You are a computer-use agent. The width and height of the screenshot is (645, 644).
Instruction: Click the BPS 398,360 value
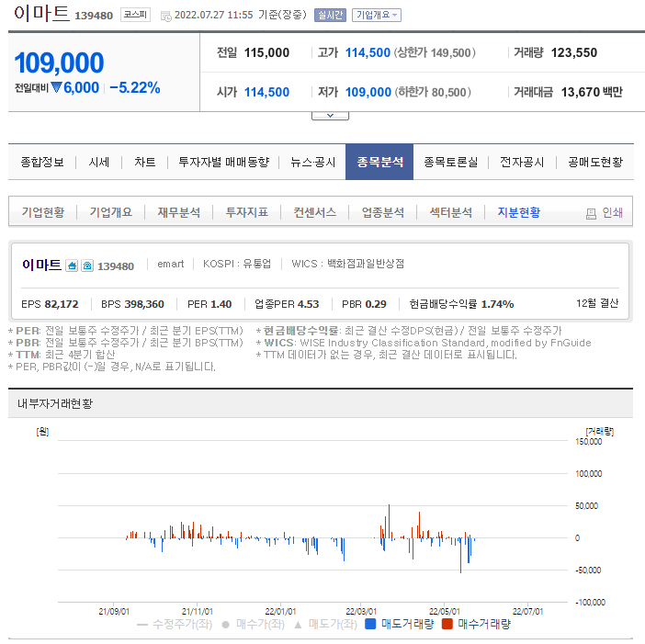coord(144,304)
